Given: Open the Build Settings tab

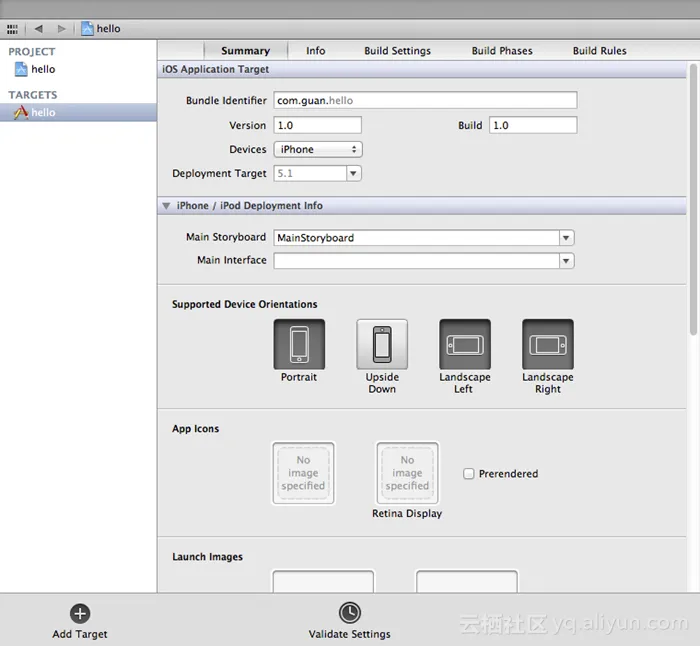Looking at the screenshot, I should coord(397,50).
